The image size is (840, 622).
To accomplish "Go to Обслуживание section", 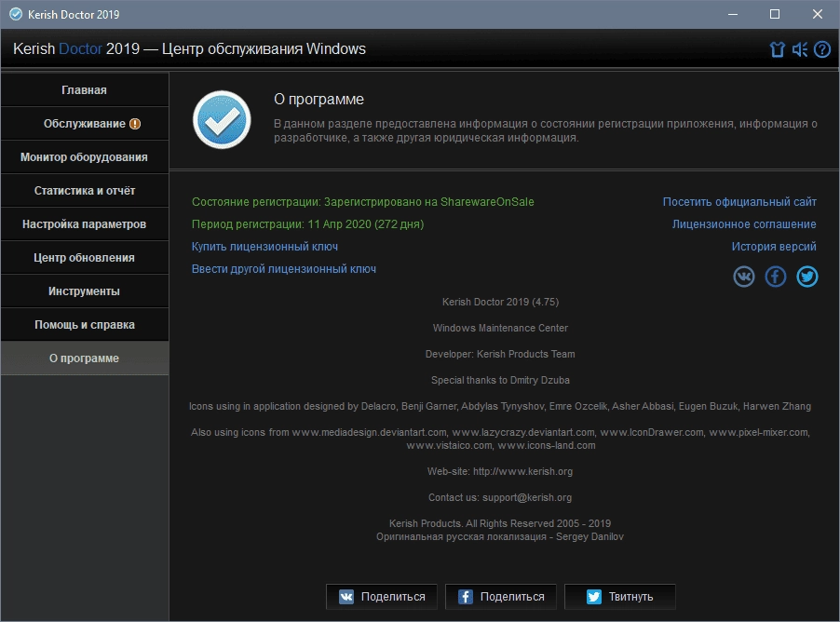I will point(85,124).
